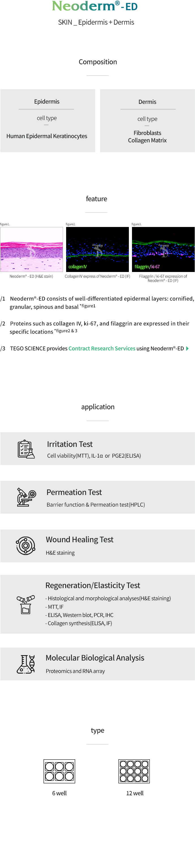The width and height of the screenshot is (195, 868).
Task: Open the Filaggrin/ki-67 figure3 image
Action: tap(163, 249)
